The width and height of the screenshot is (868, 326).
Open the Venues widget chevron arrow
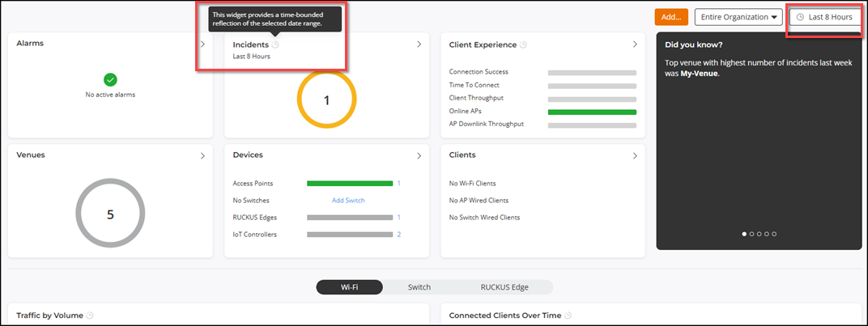click(202, 156)
